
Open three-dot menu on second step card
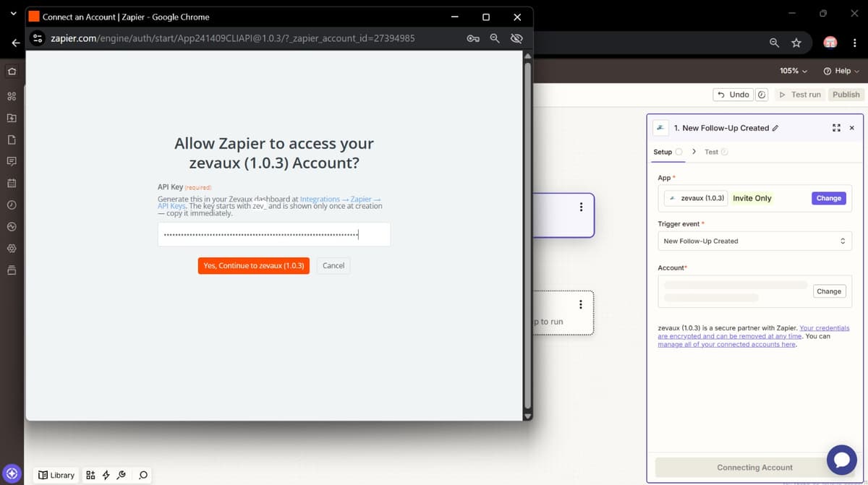pos(581,304)
